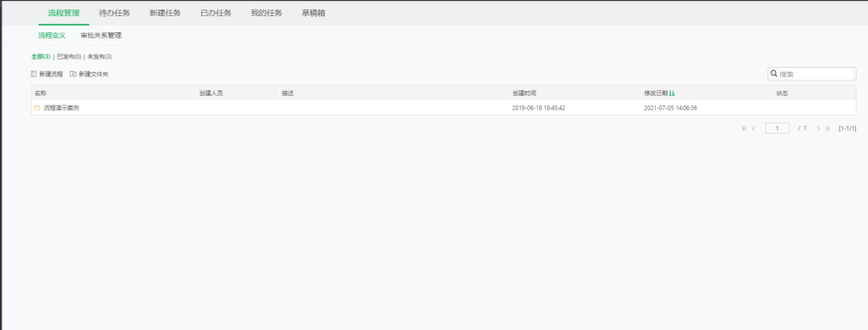Filter by 未发布(3) processes
868x330 pixels.
100,56
